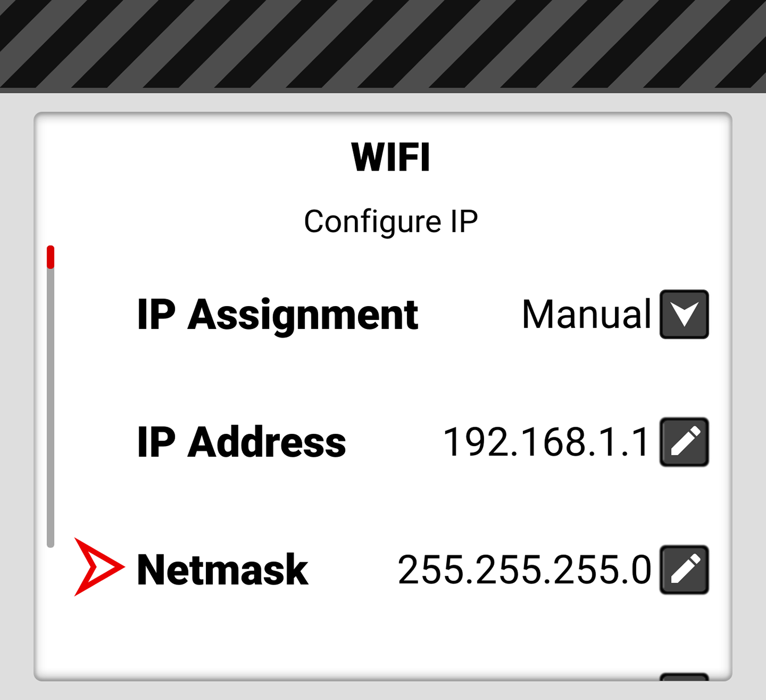Screen dimensions: 766x700
Task: Click blank space between IP Address and value
Action: [x=394, y=442]
